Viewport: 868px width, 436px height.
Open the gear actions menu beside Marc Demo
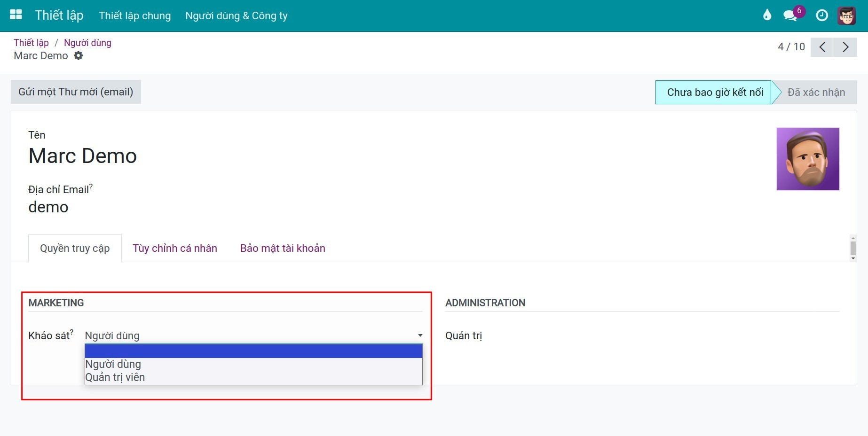[x=79, y=55]
